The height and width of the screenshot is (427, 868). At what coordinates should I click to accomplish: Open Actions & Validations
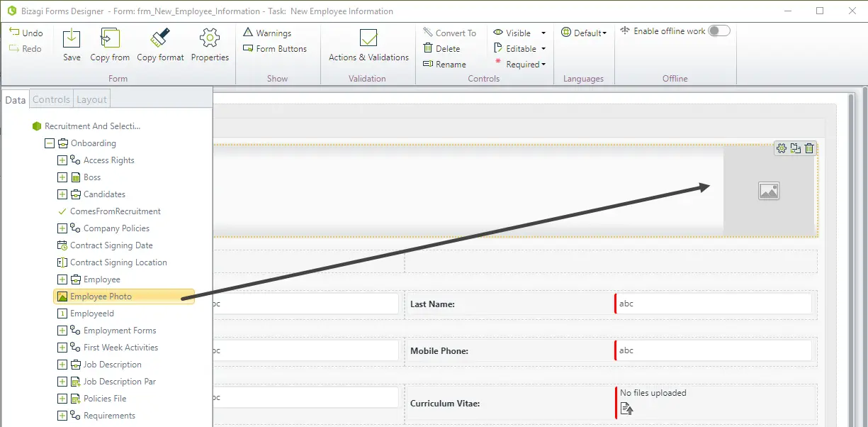[x=368, y=45]
